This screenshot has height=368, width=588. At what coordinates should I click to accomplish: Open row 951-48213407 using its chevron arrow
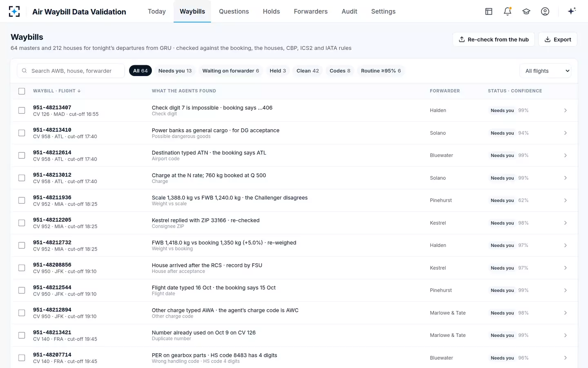point(566,110)
